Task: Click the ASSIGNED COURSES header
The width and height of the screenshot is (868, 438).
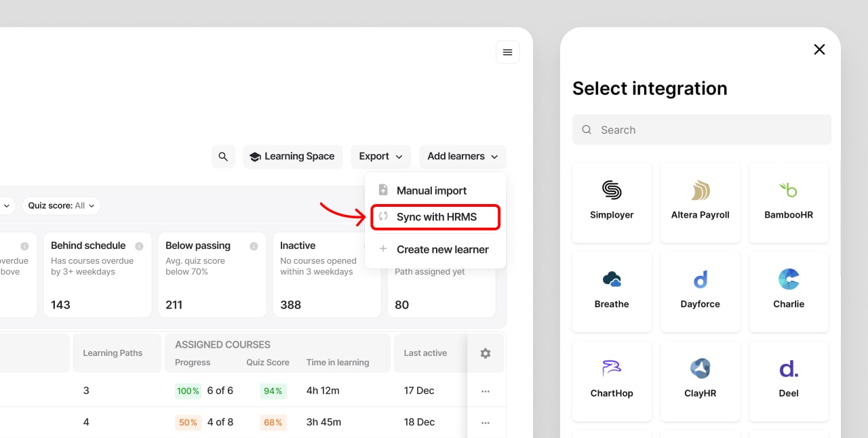Action: (222, 344)
